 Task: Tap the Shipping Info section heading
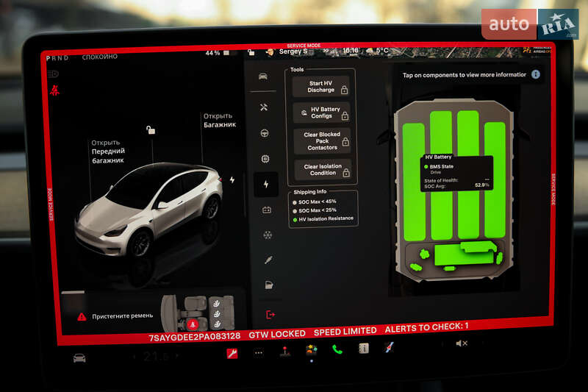point(309,192)
